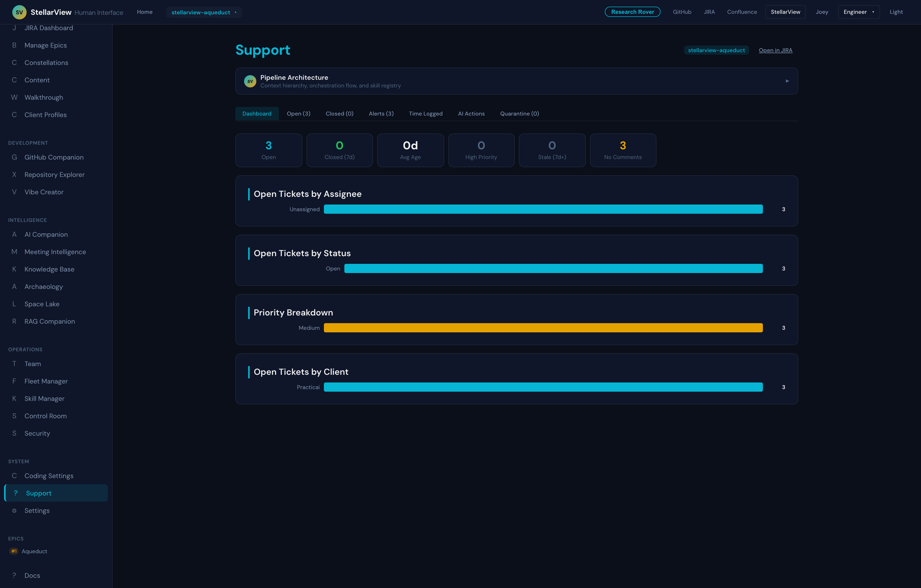Open Repository Explorer page label
This screenshot has width=921, height=588.
click(54, 174)
